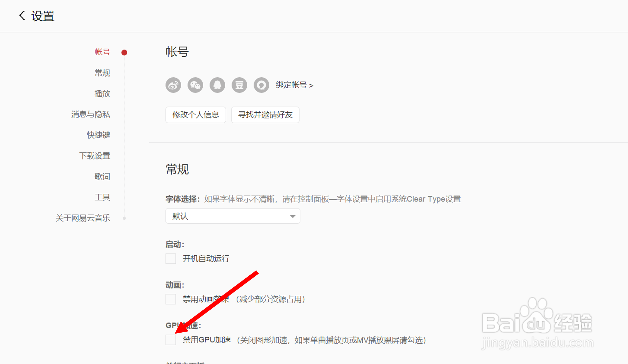
Task: Select 常规 in settings sidebar
Action: [x=102, y=73]
